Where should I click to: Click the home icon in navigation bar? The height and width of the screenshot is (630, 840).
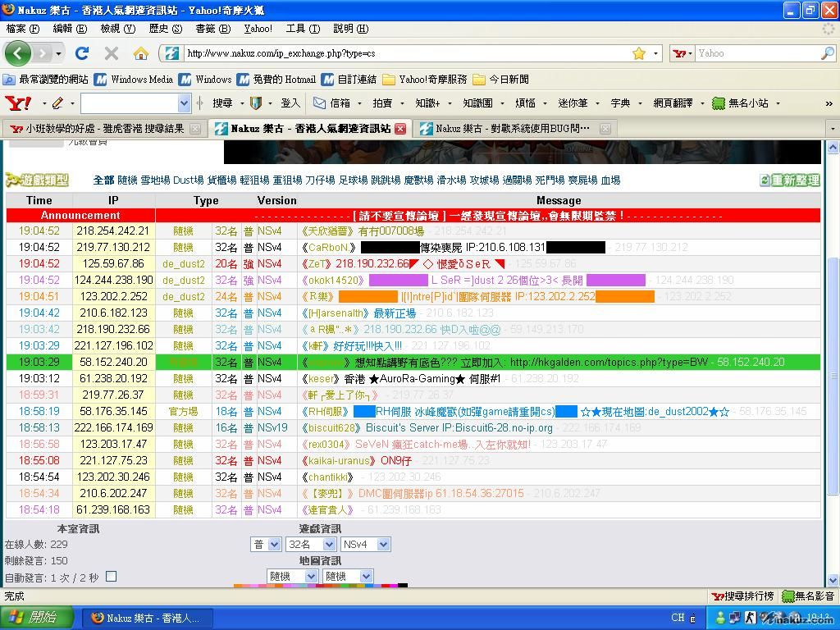point(141,53)
